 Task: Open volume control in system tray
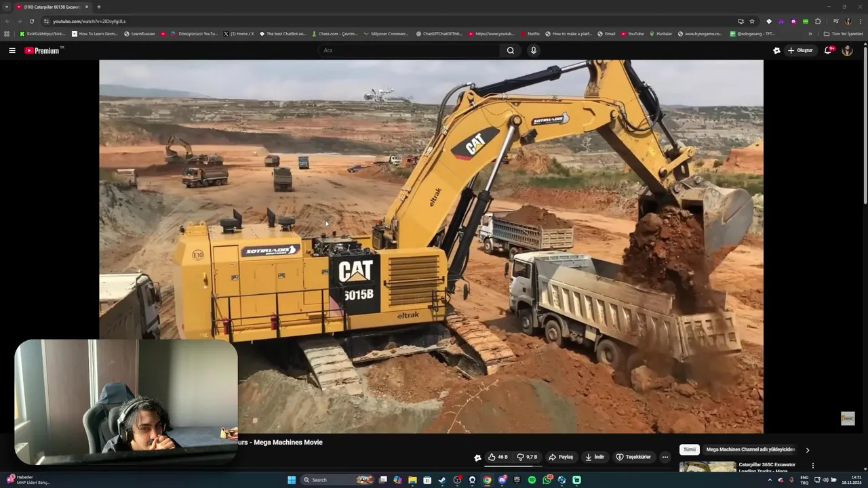tap(825, 480)
